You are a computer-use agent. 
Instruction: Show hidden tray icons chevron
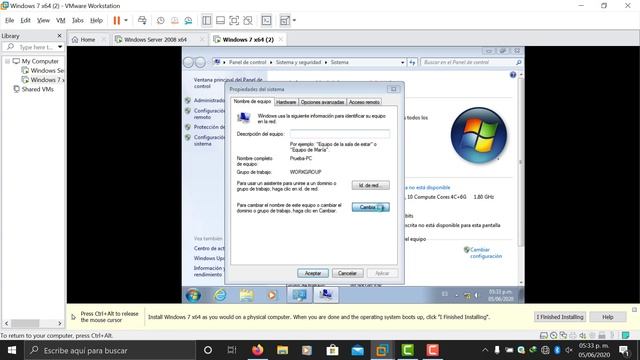tap(485, 350)
